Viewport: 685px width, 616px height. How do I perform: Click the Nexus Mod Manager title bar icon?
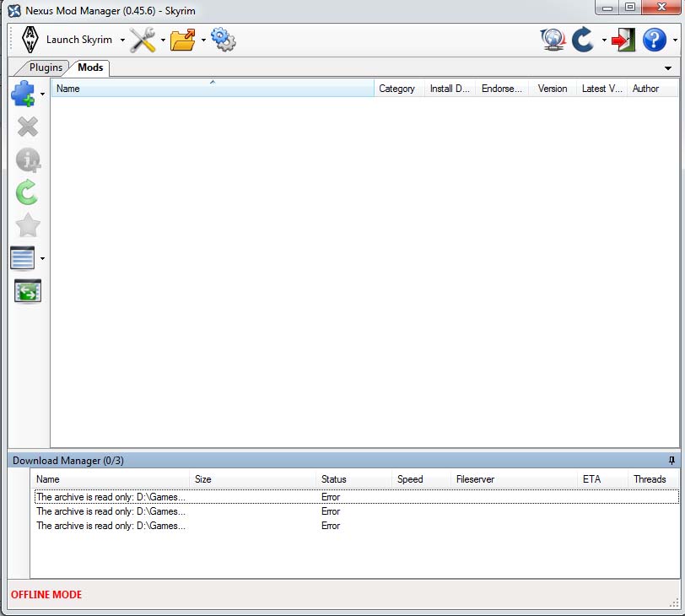tap(14, 10)
